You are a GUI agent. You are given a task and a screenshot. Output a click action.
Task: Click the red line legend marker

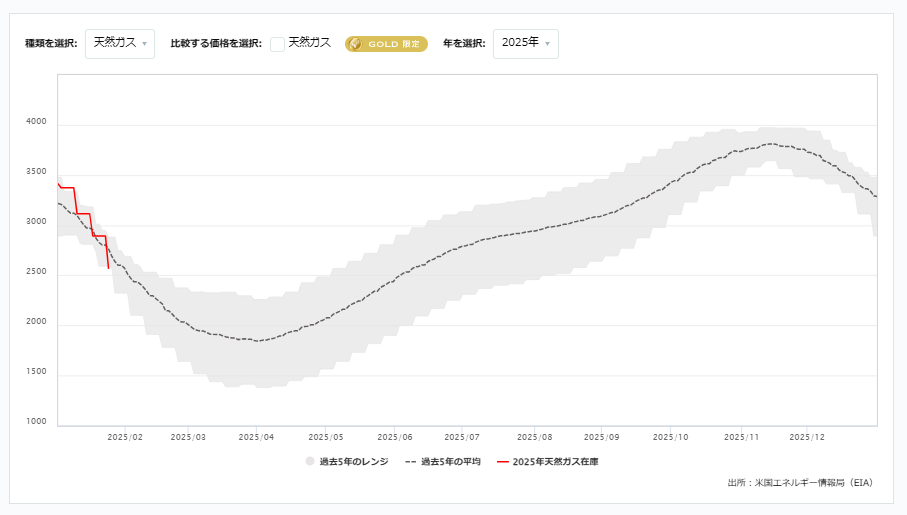[503, 462]
